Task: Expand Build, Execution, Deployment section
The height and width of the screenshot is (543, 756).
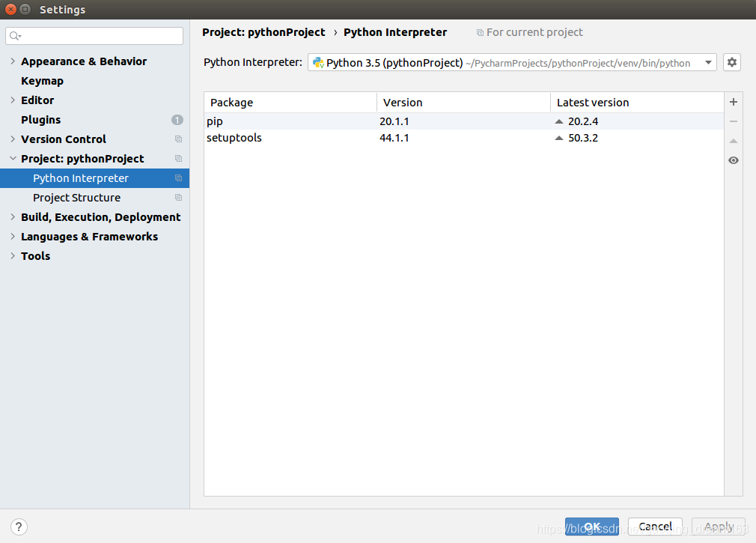Action: pyautogui.click(x=13, y=217)
